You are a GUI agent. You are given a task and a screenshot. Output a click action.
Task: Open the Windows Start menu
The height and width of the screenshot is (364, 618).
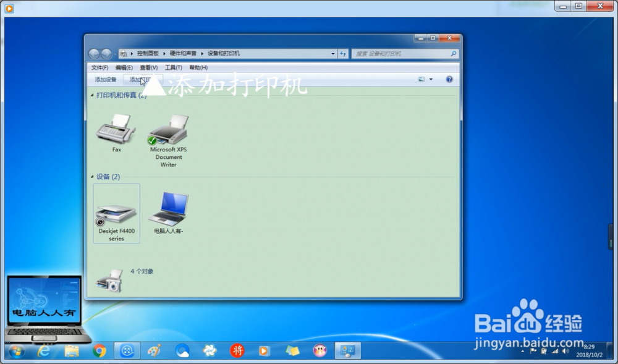point(17,350)
